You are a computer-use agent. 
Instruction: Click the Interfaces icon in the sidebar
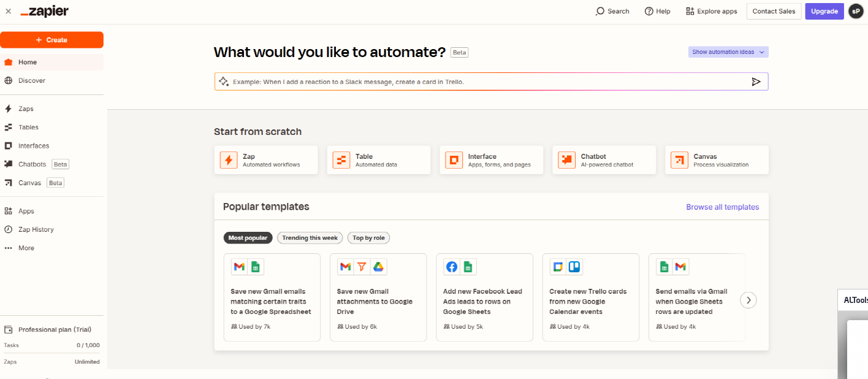8,145
